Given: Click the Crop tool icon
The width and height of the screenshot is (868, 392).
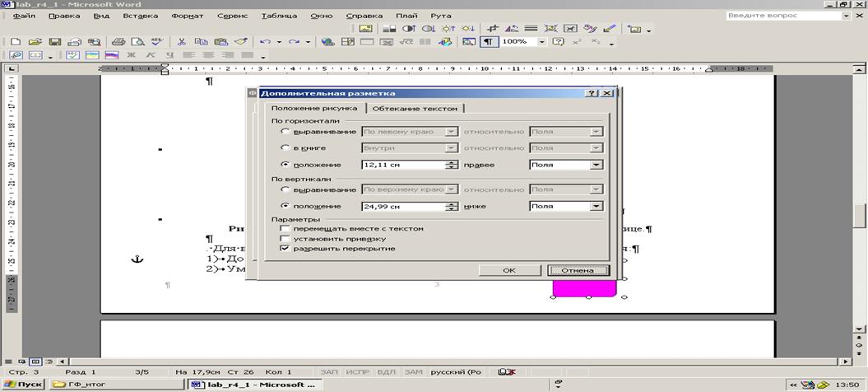Looking at the screenshot, I should click(x=494, y=28).
